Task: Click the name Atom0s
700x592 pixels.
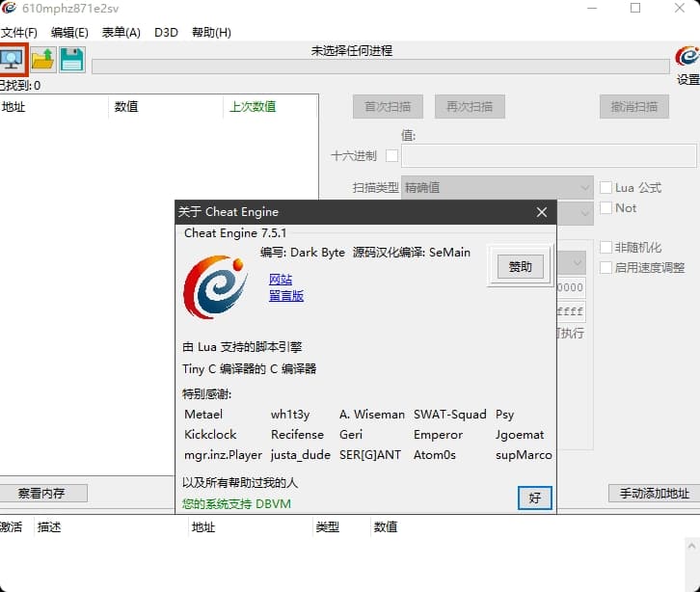Action: coord(435,454)
